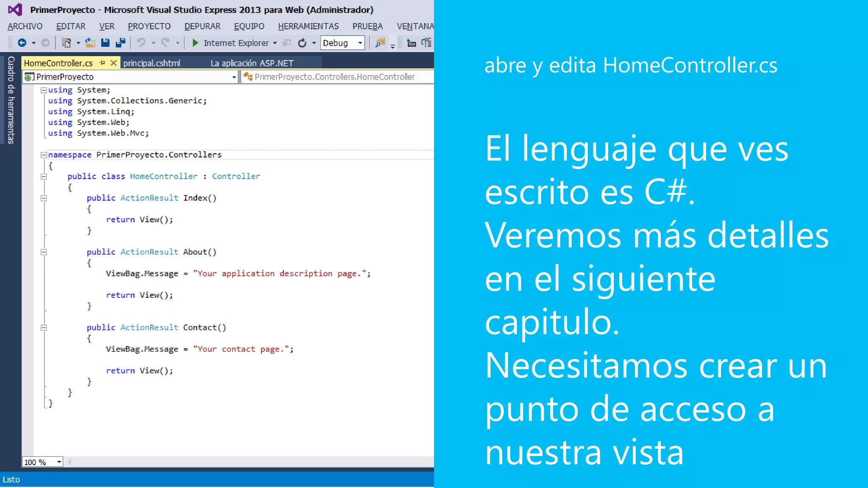The height and width of the screenshot is (488, 868).
Task: Open the undo history dropdown
Action: coord(153,43)
